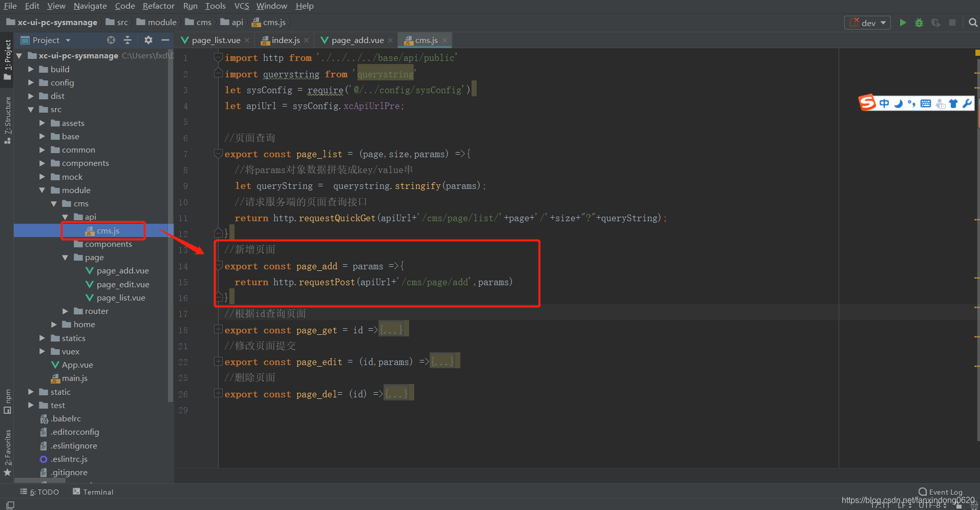Open the Sogou soft keyboard icon

(926, 103)
